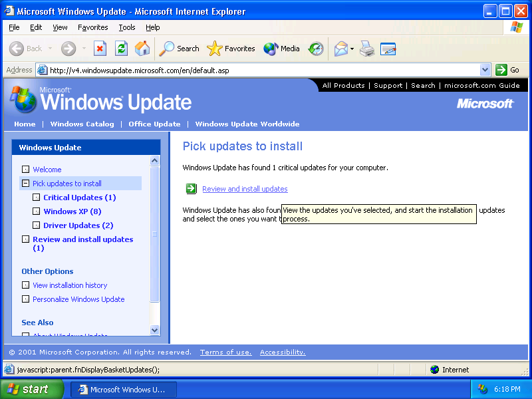Click the Back arrow toolbar icon

click(x=16, y=49)
